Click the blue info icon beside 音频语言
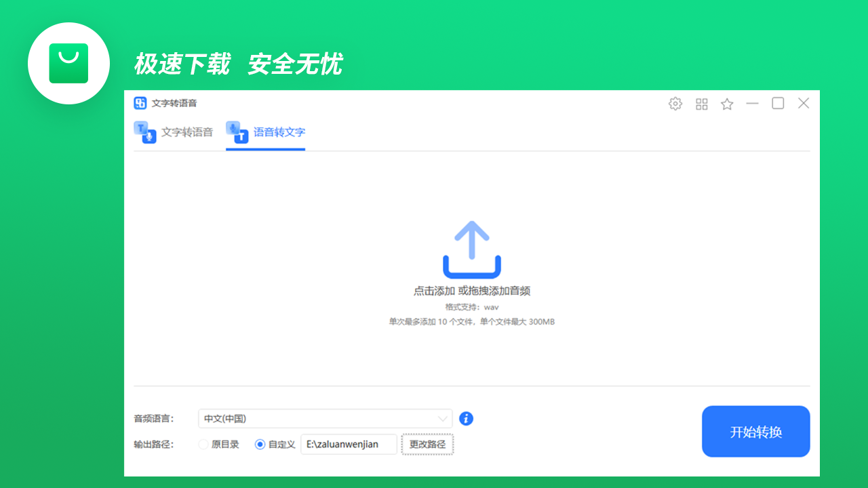The height and width of the screenshot is (488, 868). click(x=466, y=418)
